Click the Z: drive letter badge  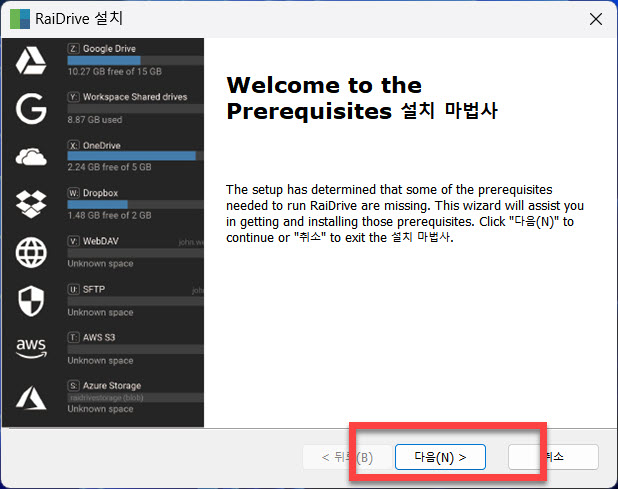click(73, 48)
